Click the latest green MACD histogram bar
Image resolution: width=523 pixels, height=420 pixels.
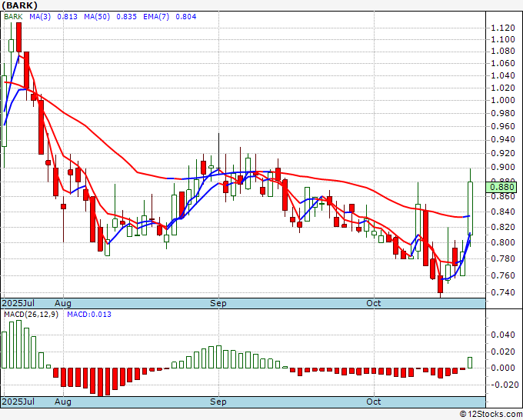point(470,362)
